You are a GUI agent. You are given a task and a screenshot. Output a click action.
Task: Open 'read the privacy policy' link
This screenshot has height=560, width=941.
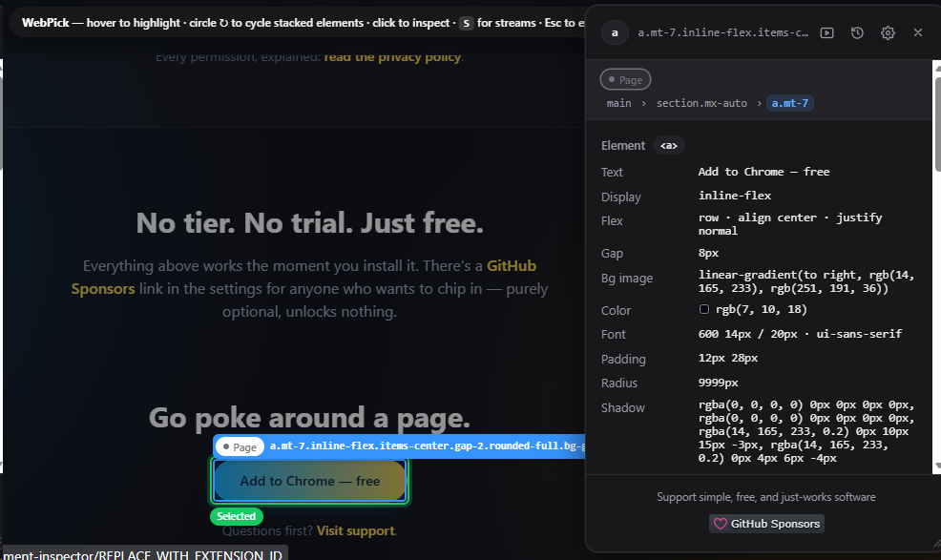click(392, 57)
